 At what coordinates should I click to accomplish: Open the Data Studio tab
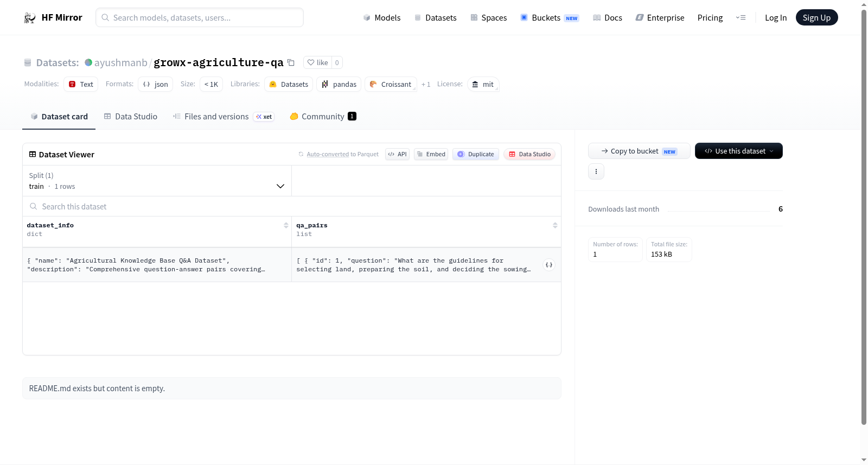point(131,117)
